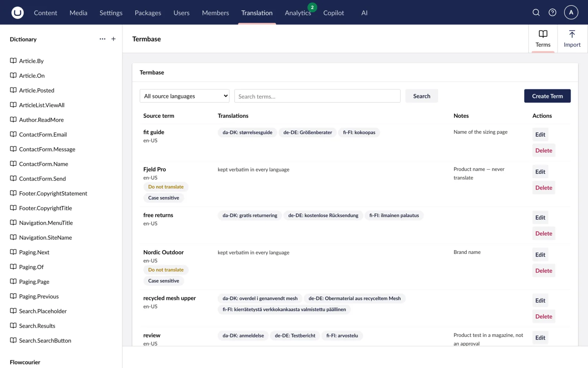Delete the 'Fjeld Pro' term
The image size is (588, 368).
point(544,188)
